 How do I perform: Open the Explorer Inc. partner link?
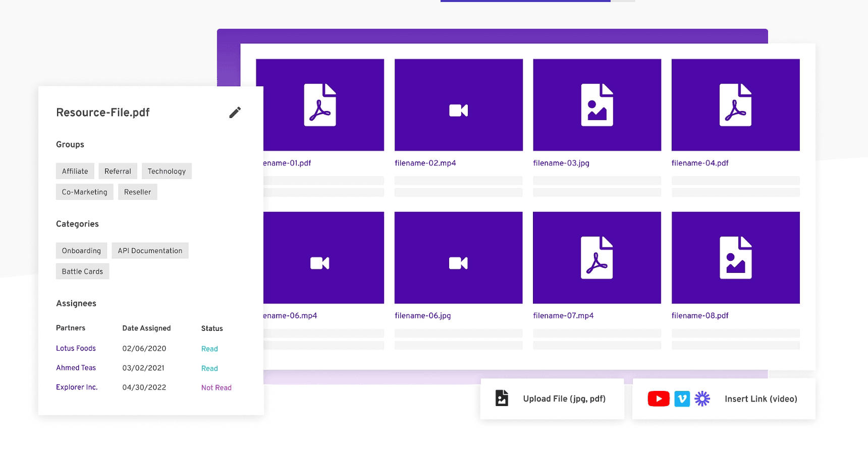pyautogui.click(x=77, y=387)
